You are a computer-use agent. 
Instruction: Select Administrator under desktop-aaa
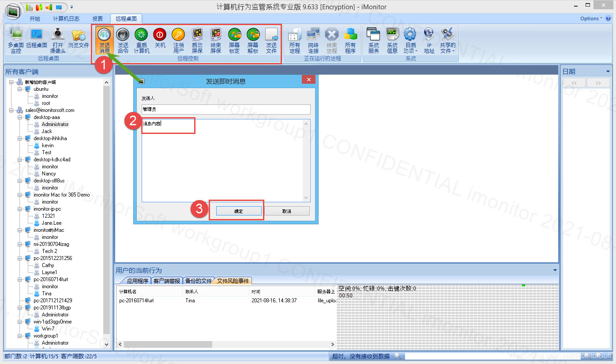[55, 124]
